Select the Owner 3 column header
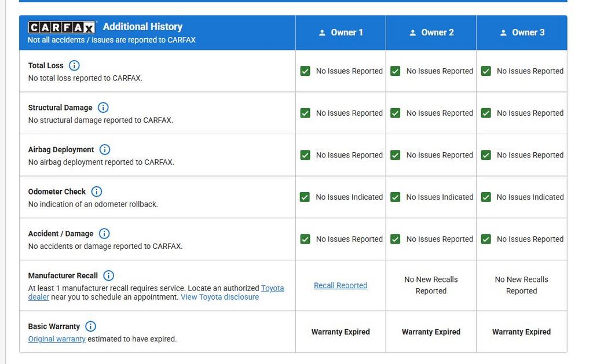 [x=522, y=32]
